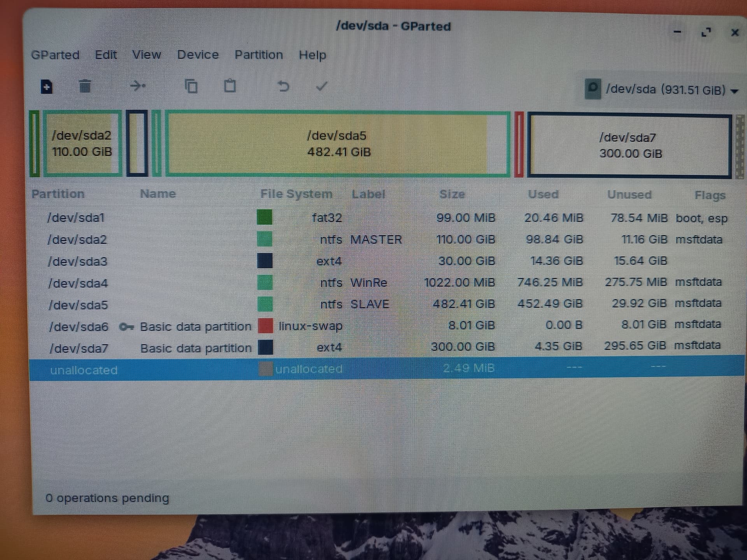Image resolution: width=747 pixels, height=560 pixels.
Task: Sort by the Size column header
Action: tap(452, 194)
